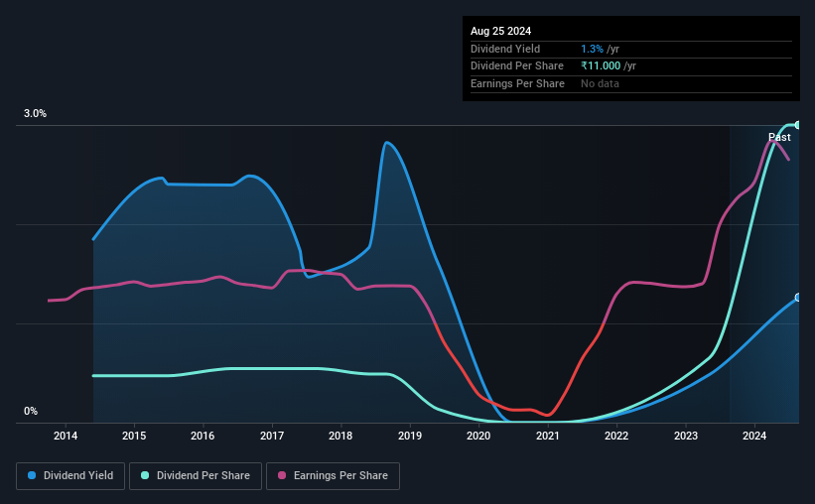815x504 pixels.
Task: Select the 2014 label on the x-axis
Action: click(66, 436)
